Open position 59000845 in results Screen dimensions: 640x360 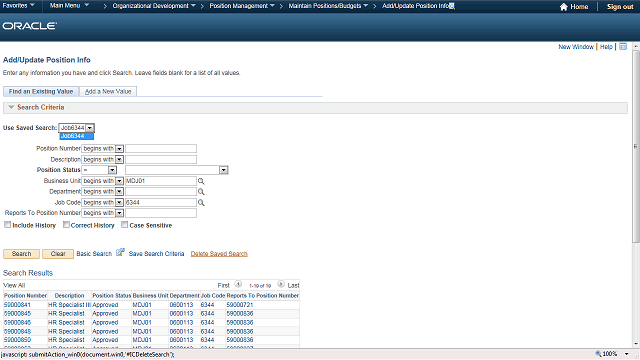coord(17,313)
